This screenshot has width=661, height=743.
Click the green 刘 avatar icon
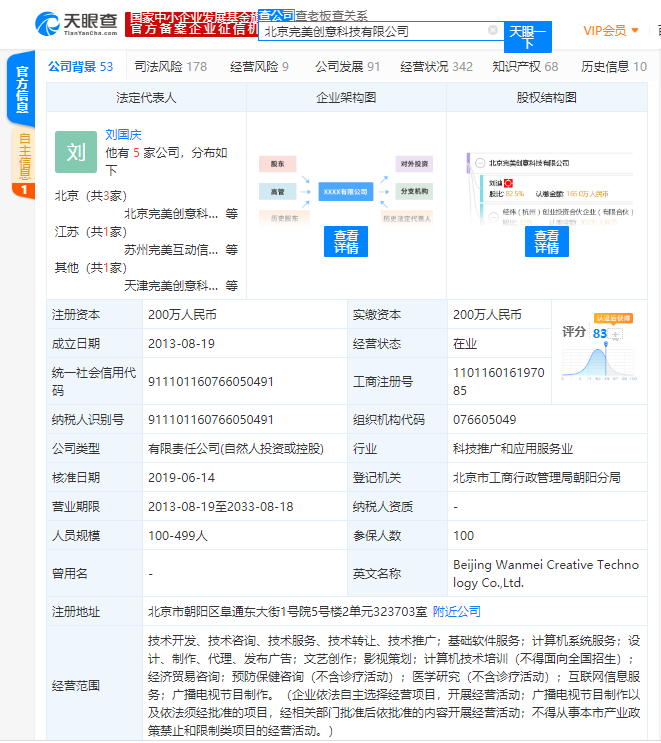click(x=76, y=153)
